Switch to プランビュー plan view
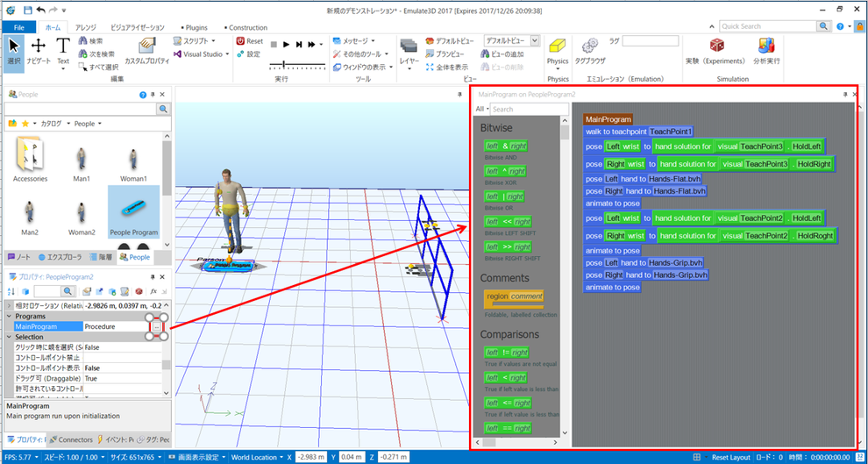This screenshot has width=868, height=464. coord(445,54)
